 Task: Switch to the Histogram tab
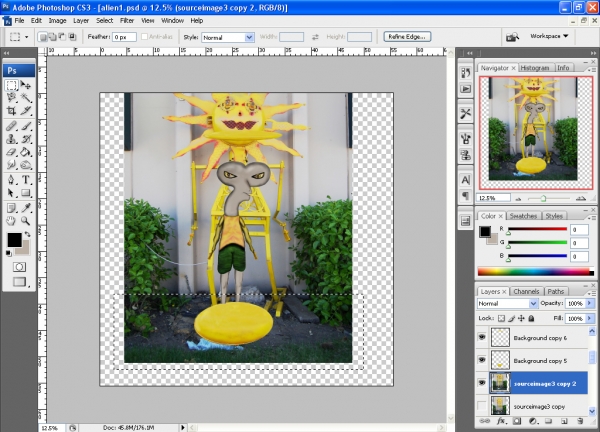point(535,68)
